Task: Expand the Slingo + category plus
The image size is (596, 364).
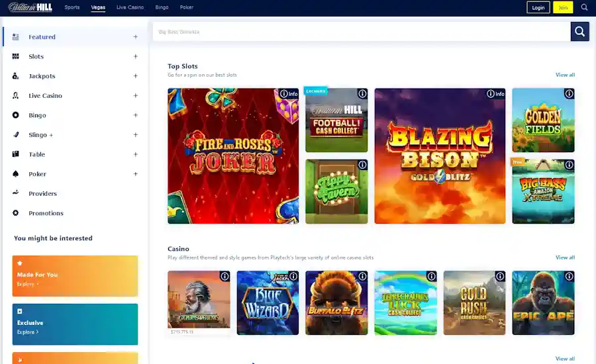Action: coord(135,134)
